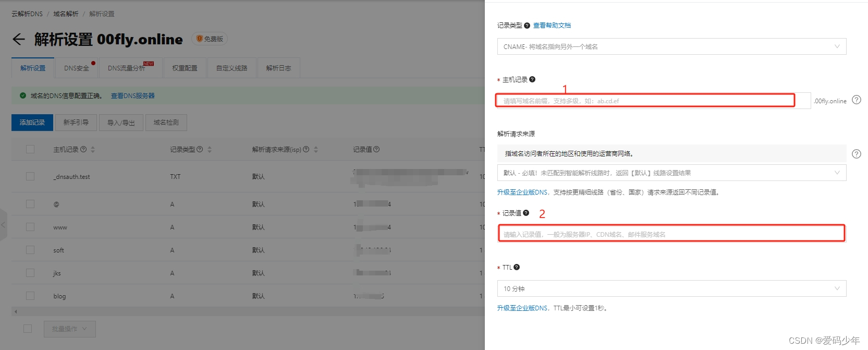Click help icon next to TTL label

pyautogui.click(x=517, y=267)
